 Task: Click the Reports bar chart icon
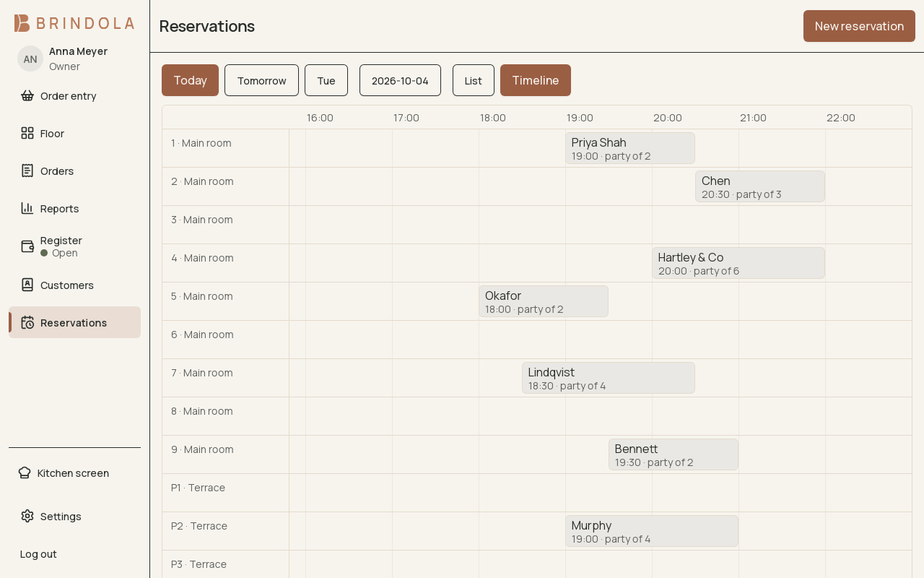click(27, 208)
